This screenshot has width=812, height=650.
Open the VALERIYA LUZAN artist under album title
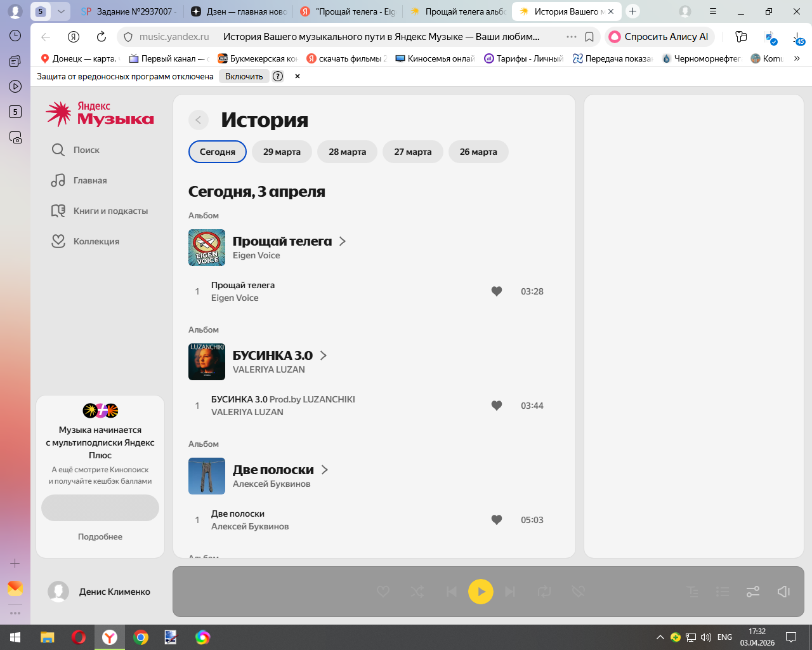[x=269, y=369]
